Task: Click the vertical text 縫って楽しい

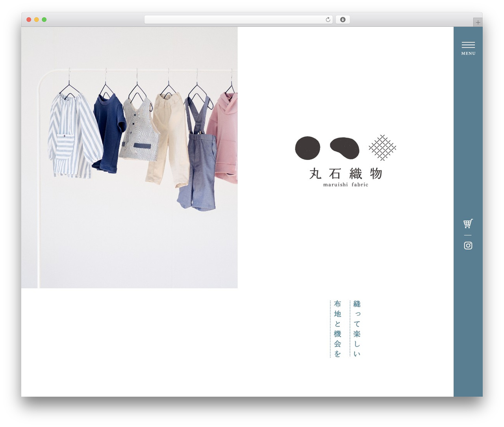Action: point(357,329)
